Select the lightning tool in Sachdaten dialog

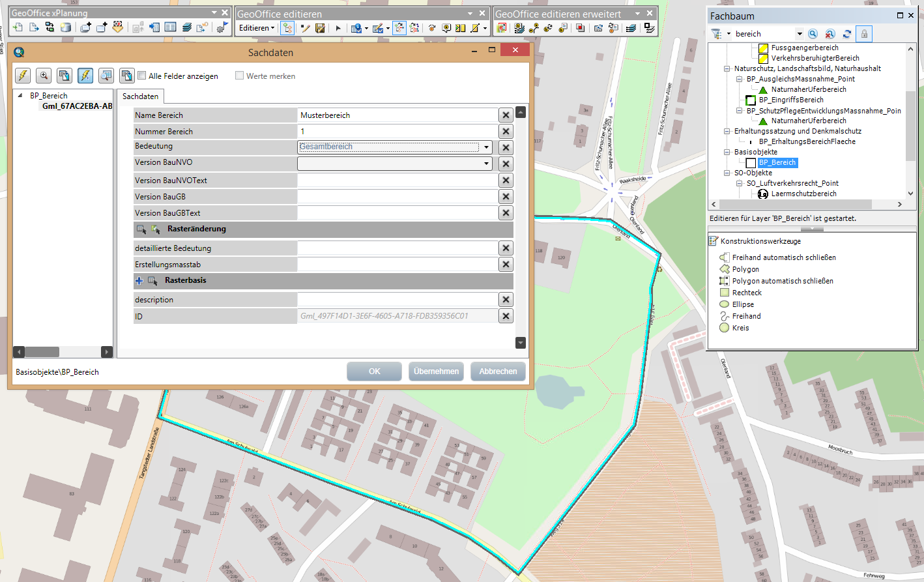click(22, 76)
